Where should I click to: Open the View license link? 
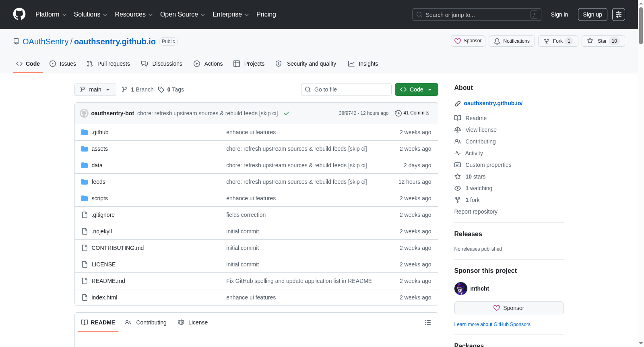481,130
